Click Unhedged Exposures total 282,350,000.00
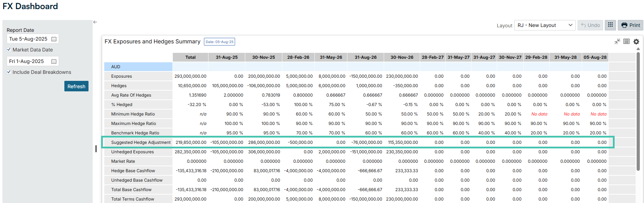Screen dimensions: 644x203 [190, 152]
